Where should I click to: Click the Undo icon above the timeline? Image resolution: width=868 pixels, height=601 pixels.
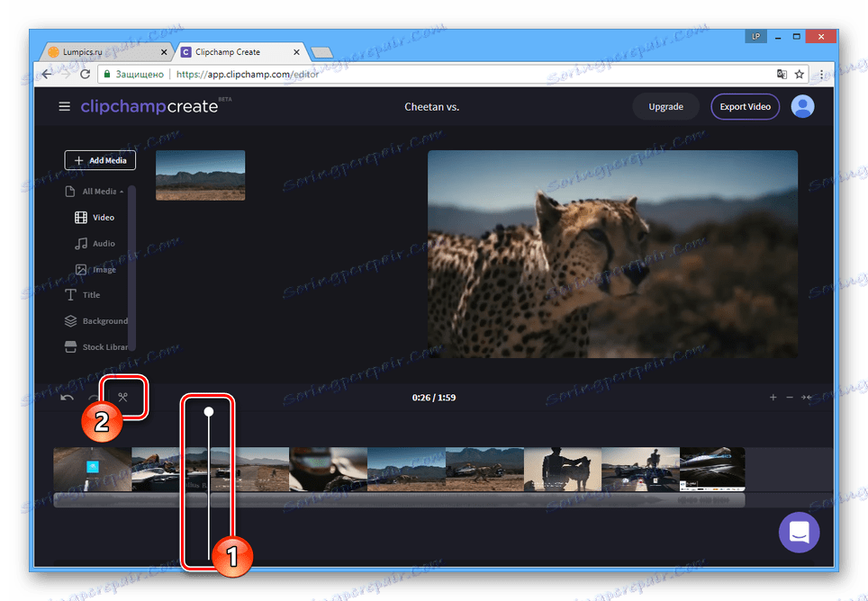[x=66, y=397]
